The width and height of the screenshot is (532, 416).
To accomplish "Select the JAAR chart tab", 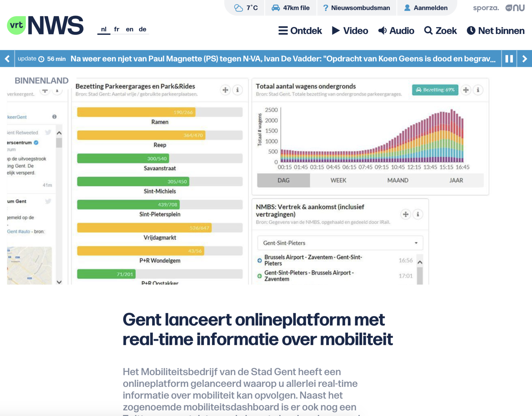I will (456, 180).
